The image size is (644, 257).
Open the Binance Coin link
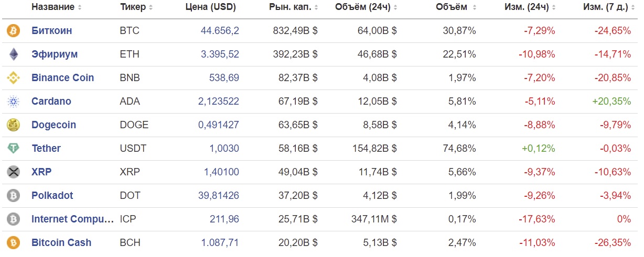pos(63,78)
